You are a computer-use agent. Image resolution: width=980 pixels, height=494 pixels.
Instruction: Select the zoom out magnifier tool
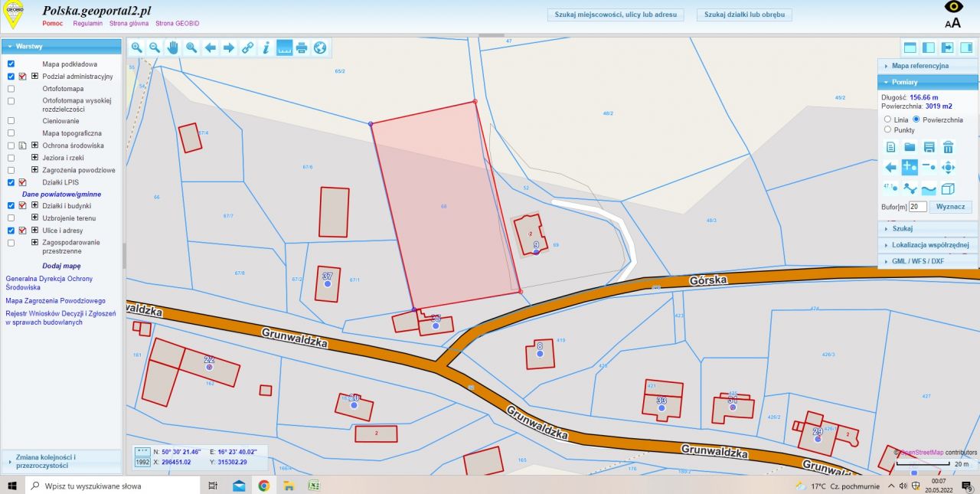pyautogui.click(x=155, y=47)
